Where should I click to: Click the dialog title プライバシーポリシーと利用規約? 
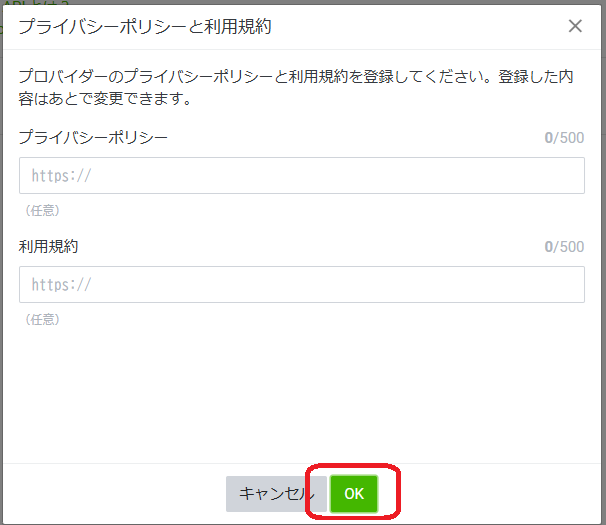(x=145, y=27)
